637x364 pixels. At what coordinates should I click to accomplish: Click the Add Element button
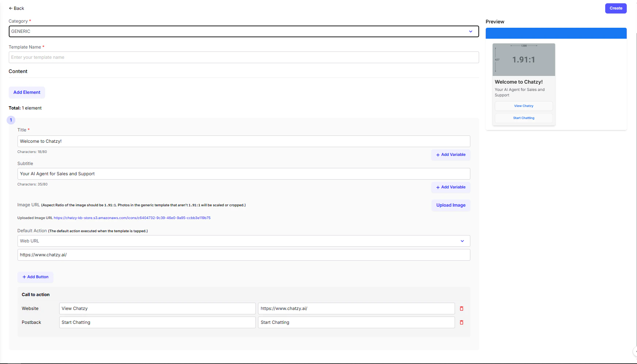point(27,92)
